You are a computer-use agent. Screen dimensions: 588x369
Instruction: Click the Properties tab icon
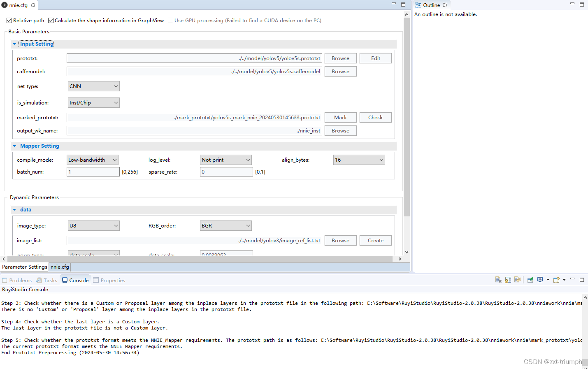pos(96,280)
